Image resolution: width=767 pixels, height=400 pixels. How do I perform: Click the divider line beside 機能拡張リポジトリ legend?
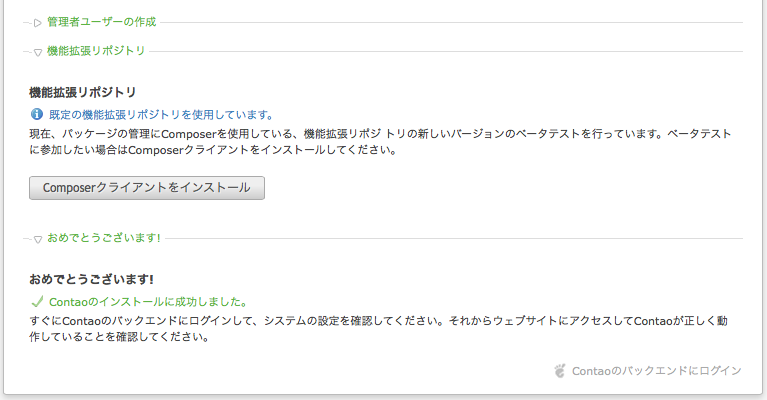[446, 51]
